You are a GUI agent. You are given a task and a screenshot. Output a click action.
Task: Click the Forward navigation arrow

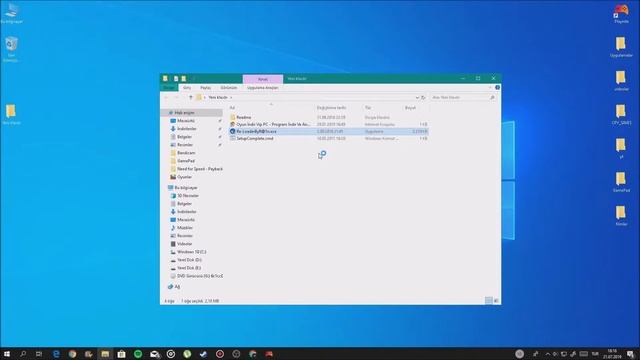176,98
